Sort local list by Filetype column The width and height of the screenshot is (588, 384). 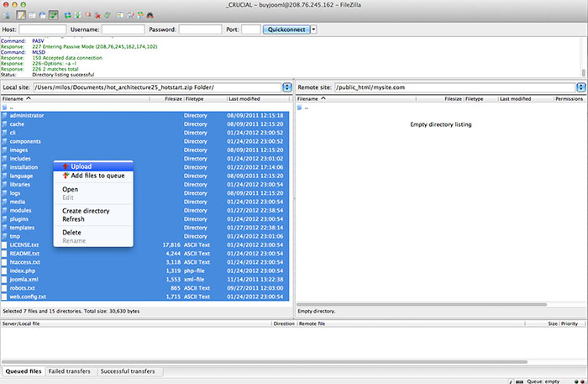(x=206, y=98)
